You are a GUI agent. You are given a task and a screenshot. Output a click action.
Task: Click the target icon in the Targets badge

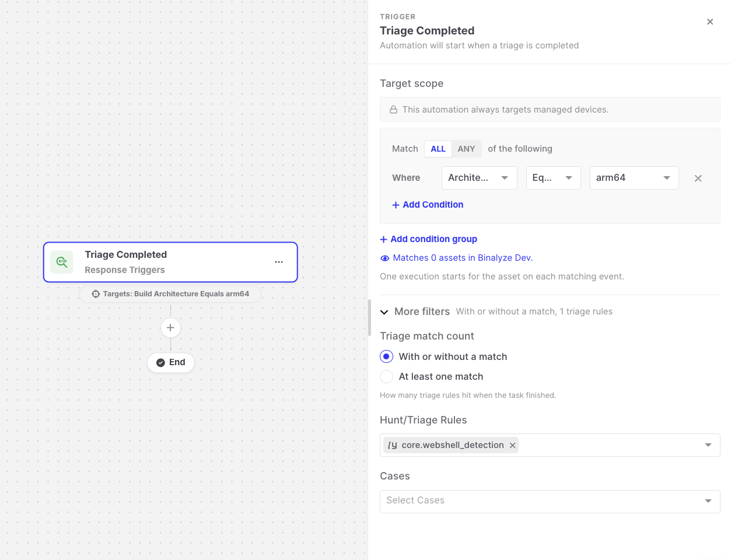(x=96, y=294)
